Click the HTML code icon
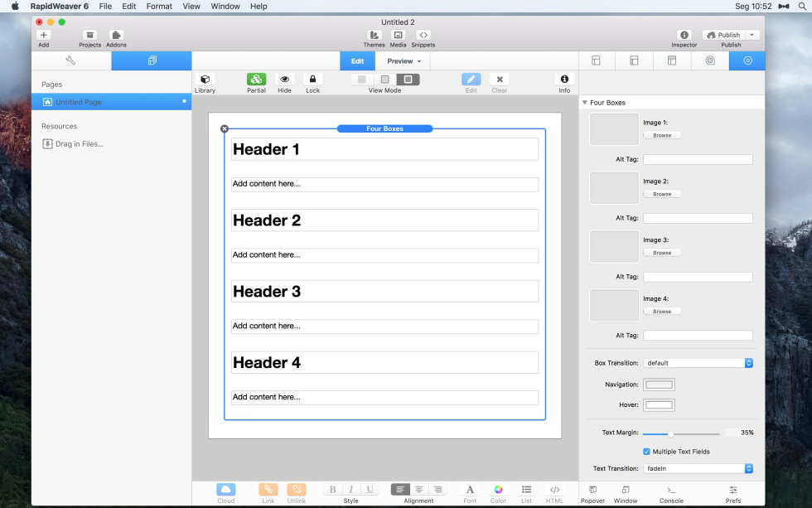Image resolution: width=812 pixels, height=508 pixels. pos(554,490)
